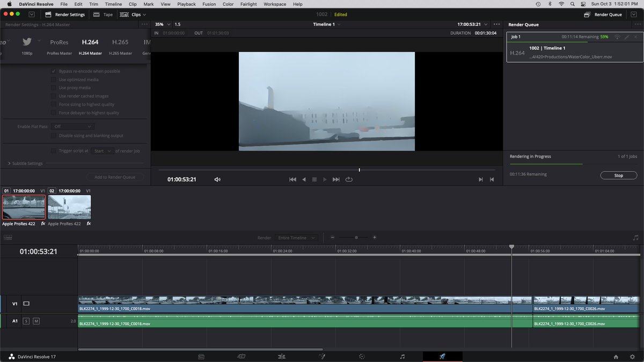Open macOS Control Center icon
Image resolution: width=644 pixels, height=362 pixels.
point(584,4)
